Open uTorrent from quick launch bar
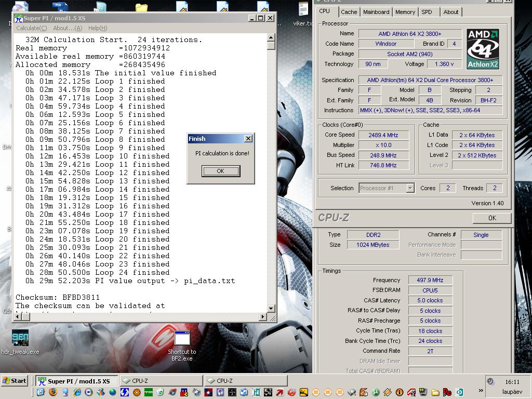Image resolution: width=532 pixels, height=399 pixels. pyautogui.click(x=376, y=392)
